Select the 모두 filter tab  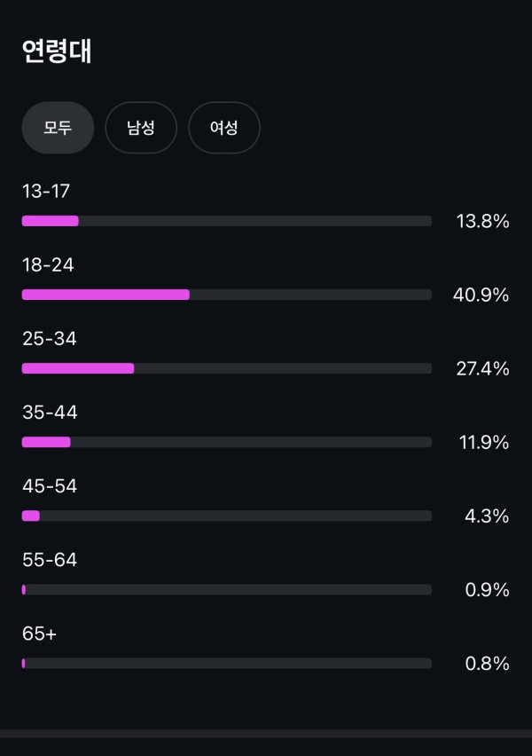pos(58,128)
